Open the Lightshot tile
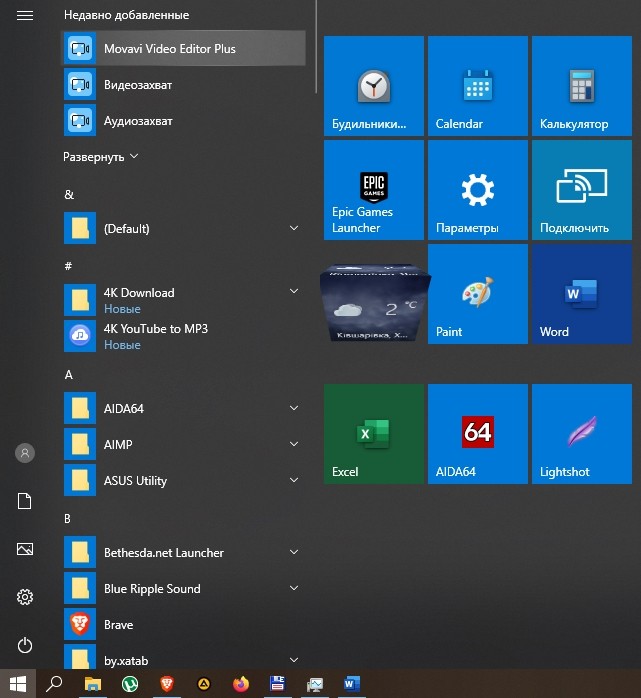Viewport: 641px width, 698px height. point(582,434)
